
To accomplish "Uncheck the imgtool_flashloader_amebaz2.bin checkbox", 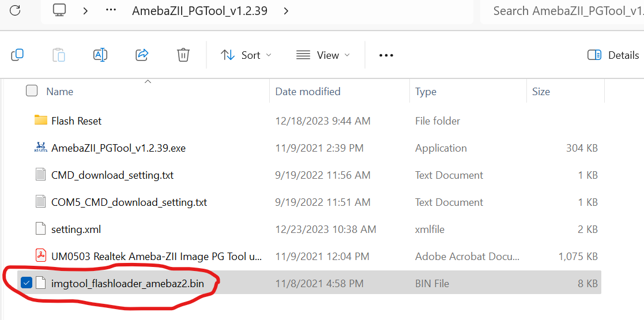I will point(27,283).
